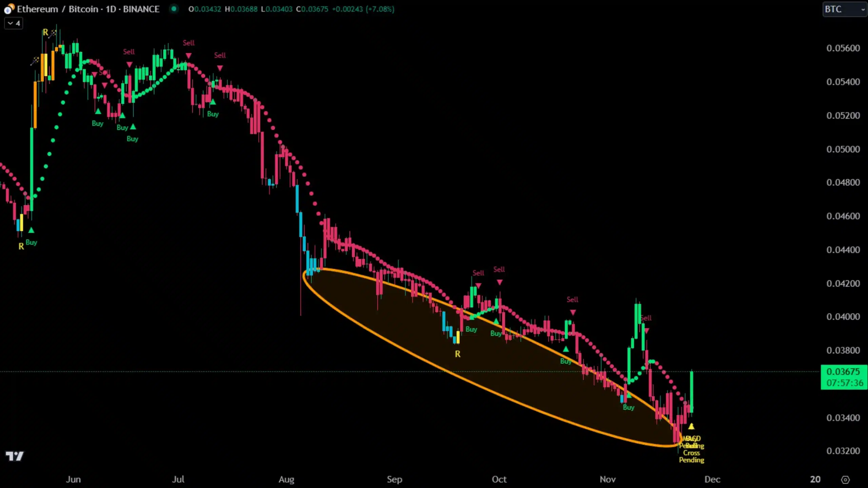
Task: Click the MACD Cross Pending signal label
Action: pyautogui.click(x=692, y=450)
